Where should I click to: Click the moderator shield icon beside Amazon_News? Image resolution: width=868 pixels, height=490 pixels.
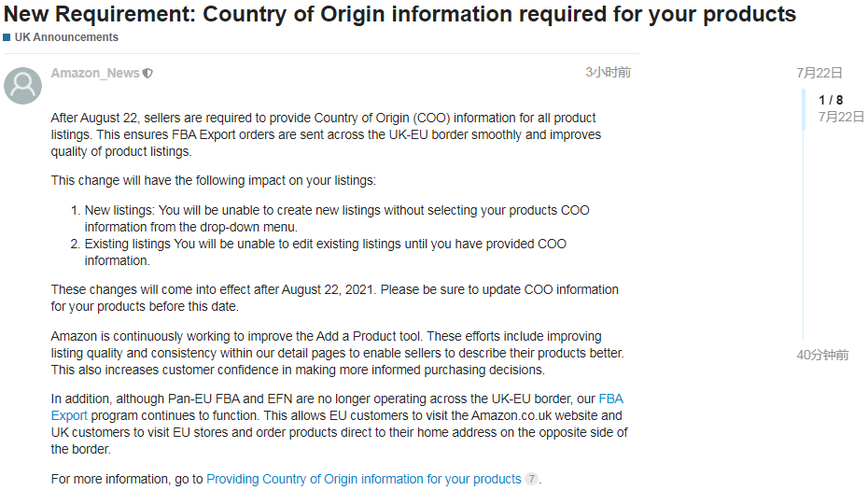[147, 73]
